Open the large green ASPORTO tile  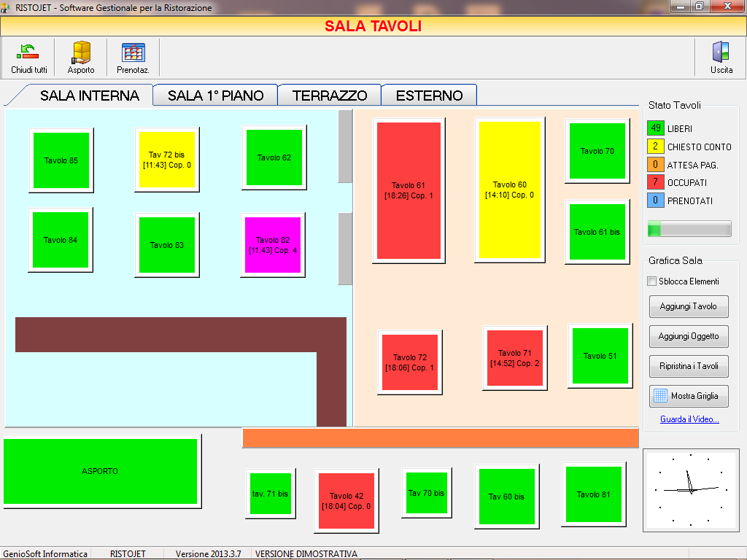(x=101, y=471)
